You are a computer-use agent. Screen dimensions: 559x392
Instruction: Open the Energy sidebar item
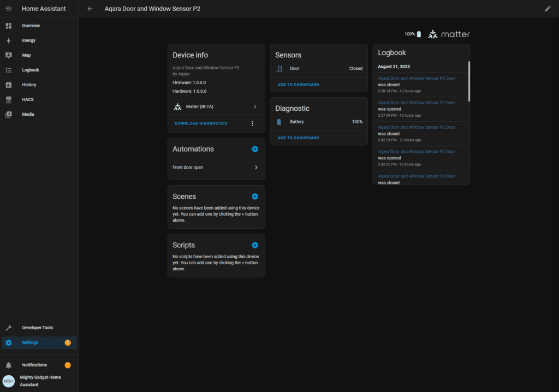28,40
